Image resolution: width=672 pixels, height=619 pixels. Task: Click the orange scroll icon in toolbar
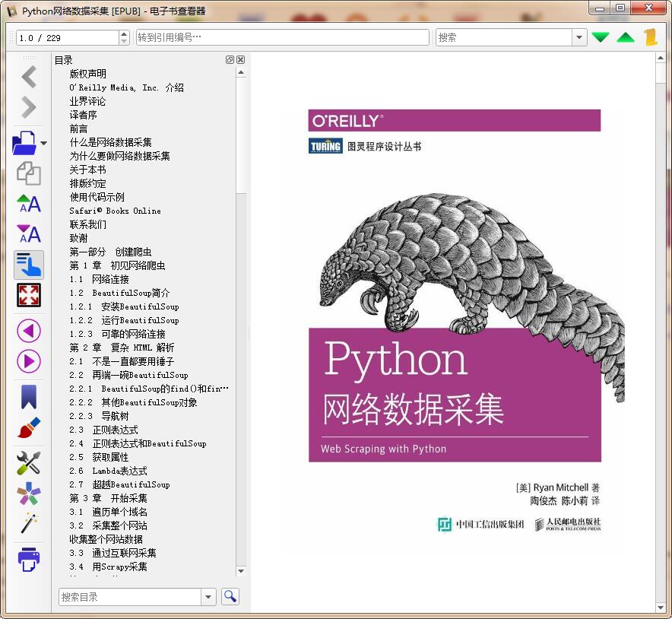pyautogui.click(x=651, y=37)
